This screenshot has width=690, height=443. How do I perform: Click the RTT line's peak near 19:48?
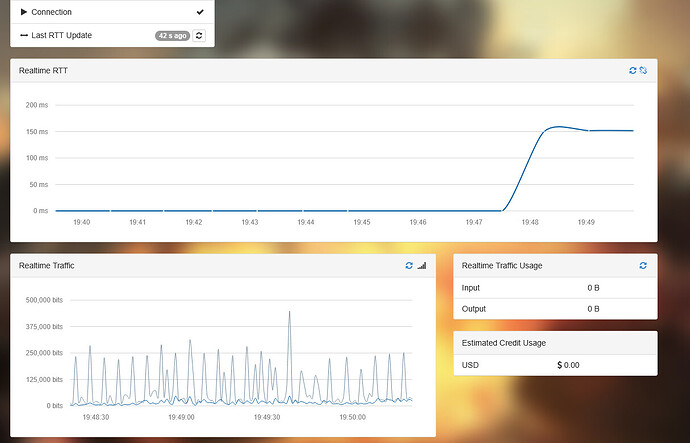click(x=558, y=127)
